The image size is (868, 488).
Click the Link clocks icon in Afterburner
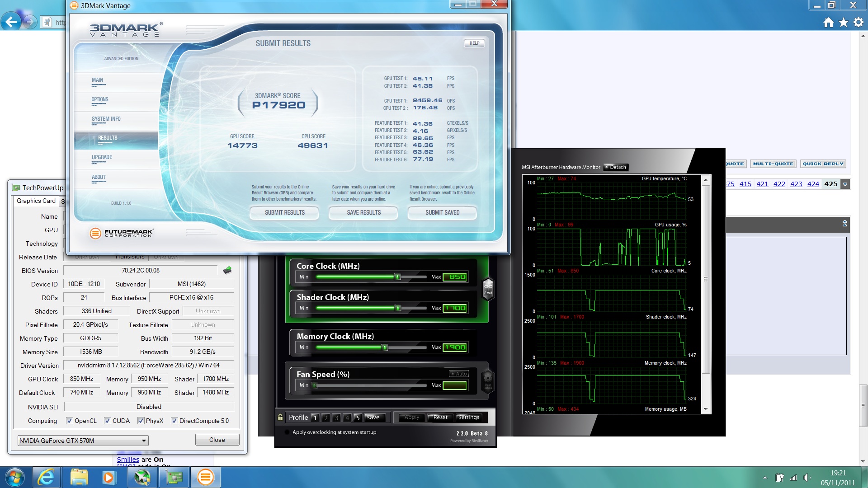coord(488,289)
